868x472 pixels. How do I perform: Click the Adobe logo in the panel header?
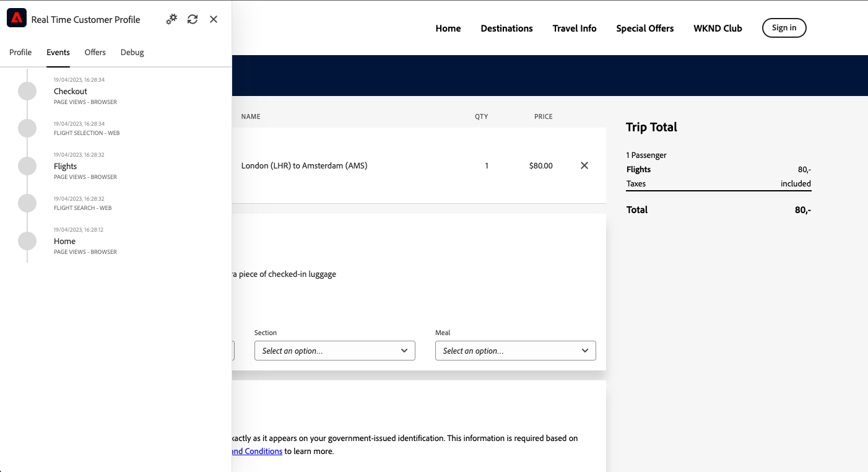17,19
